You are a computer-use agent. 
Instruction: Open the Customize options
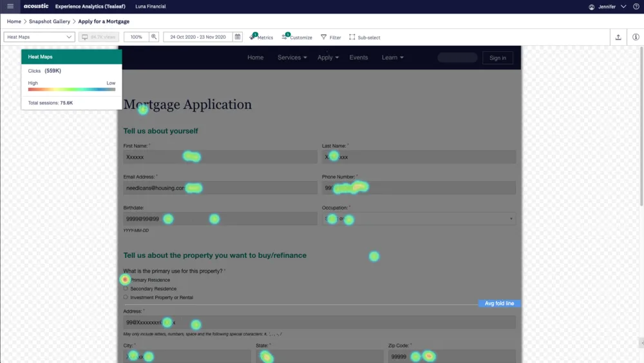pyautogui.click(x=297, y=37)
